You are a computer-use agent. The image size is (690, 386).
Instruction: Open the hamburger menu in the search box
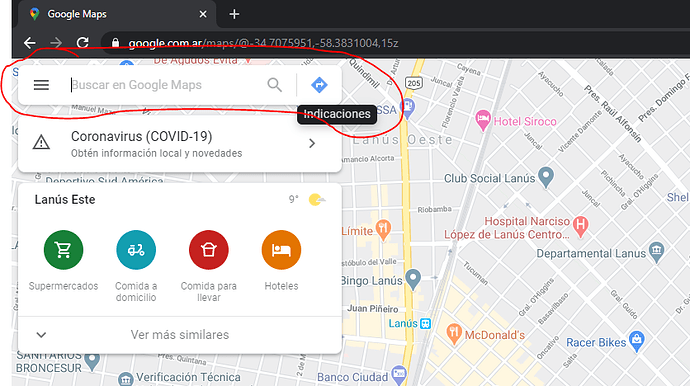[x=41, y=85]
